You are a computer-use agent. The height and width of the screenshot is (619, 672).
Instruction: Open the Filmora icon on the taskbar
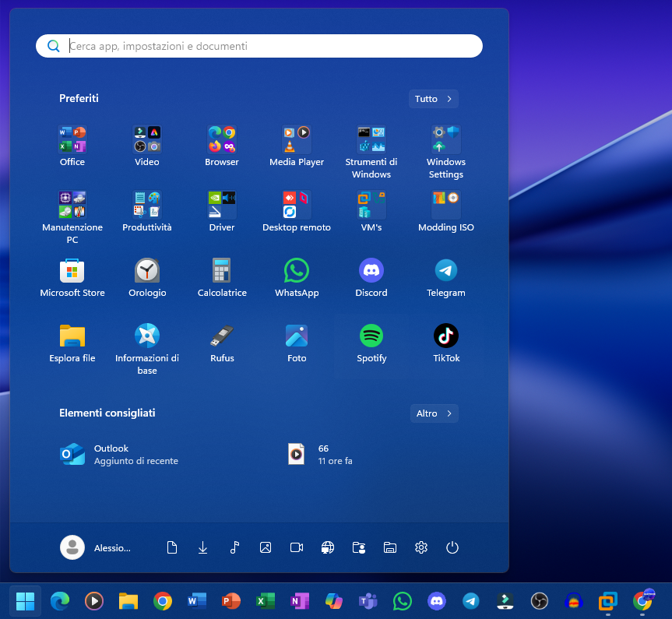505,601
